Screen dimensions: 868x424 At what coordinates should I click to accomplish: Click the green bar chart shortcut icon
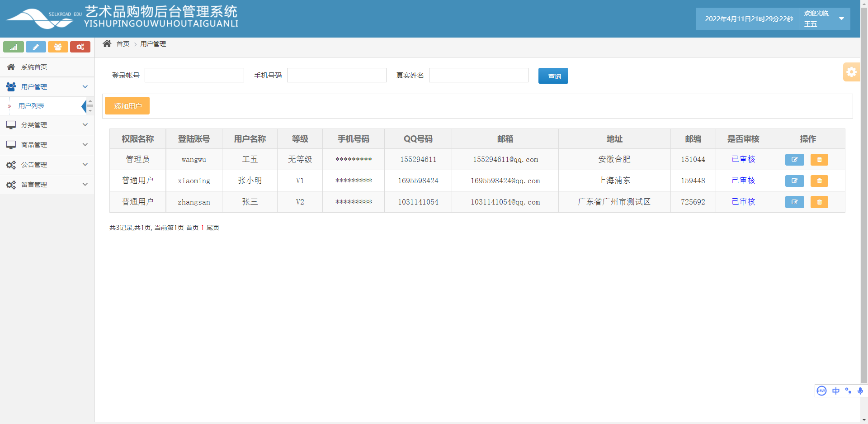pyautogui.click(x=14, y=47)
